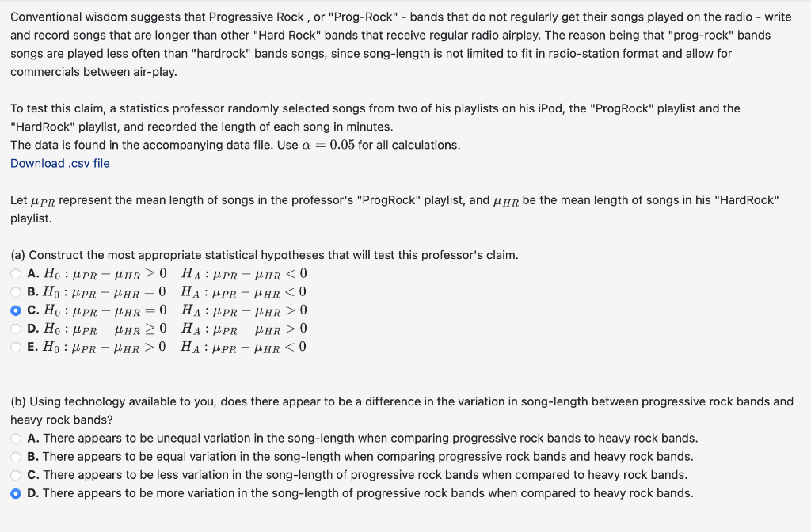Select option B hypothesis in part (a)

[x=16, y=291]
